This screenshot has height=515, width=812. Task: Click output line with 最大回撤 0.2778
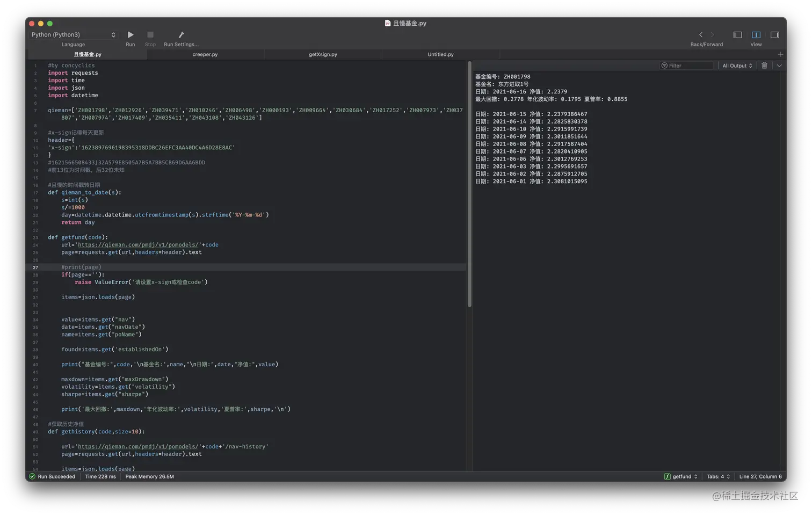point(551,99)
